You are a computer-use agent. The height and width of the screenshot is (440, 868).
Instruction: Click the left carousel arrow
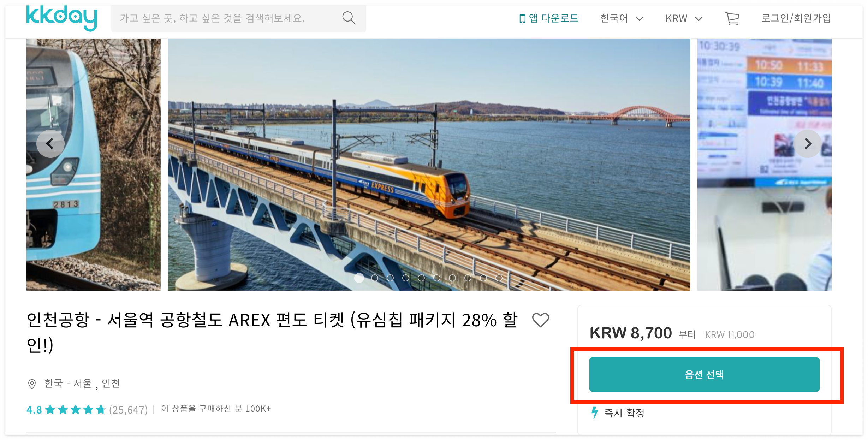tap(50, 143)
